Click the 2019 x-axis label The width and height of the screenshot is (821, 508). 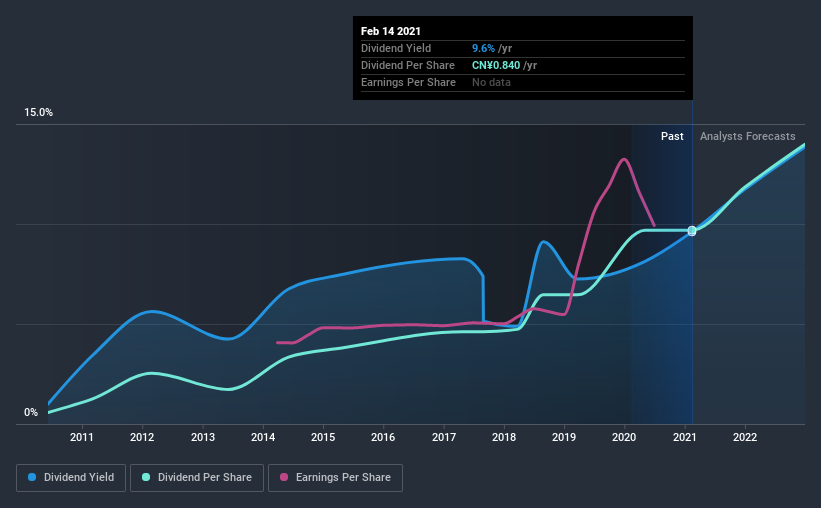point(564,437)
